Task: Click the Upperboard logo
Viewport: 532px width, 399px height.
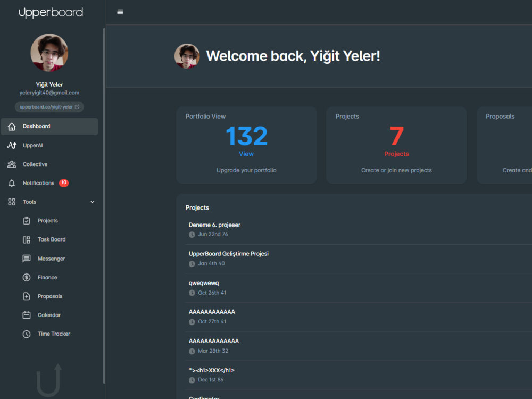Action: [51, 13]
